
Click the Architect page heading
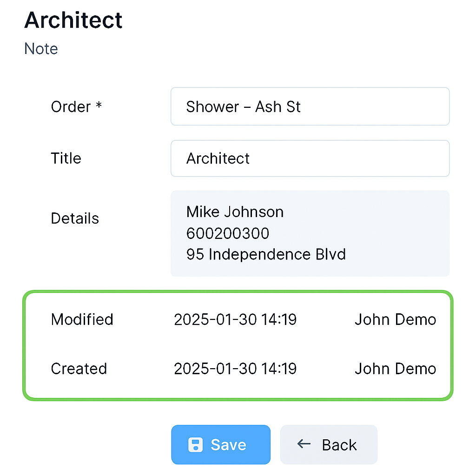[x=73, y=20]
